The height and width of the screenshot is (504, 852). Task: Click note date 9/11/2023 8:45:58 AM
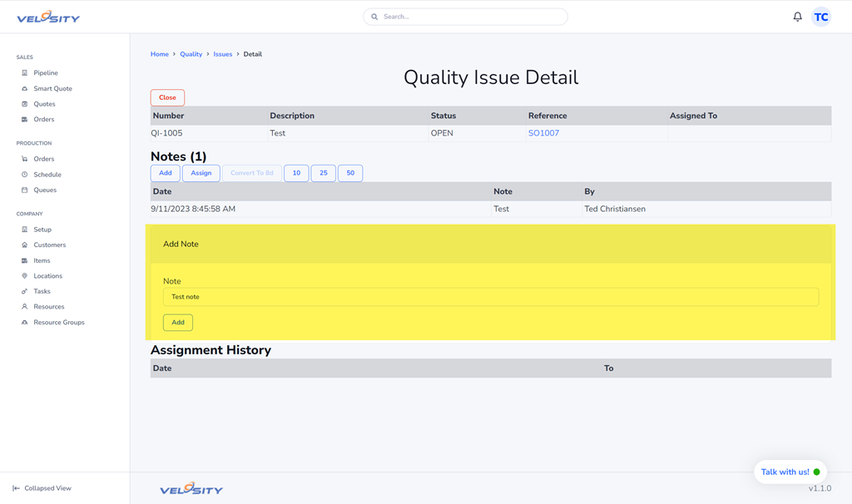(x=193, y=209)
